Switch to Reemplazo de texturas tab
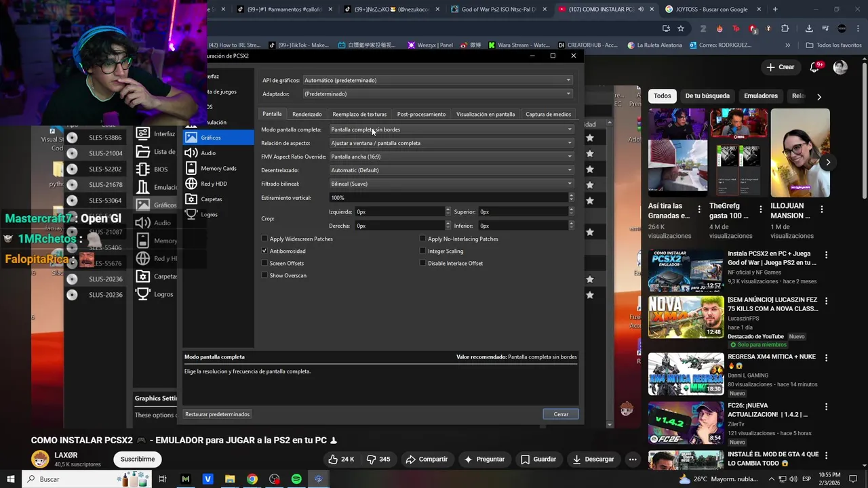 359,114
